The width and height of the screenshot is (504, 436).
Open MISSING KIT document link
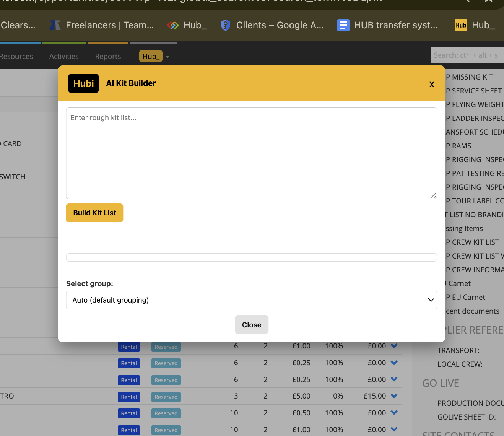[469, 77]
